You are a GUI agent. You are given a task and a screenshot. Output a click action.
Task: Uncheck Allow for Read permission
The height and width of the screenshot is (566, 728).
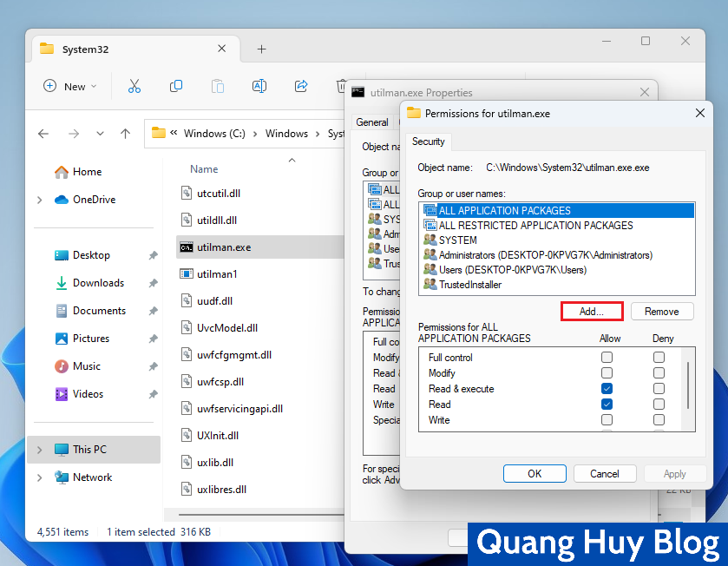tap(607, 404)
